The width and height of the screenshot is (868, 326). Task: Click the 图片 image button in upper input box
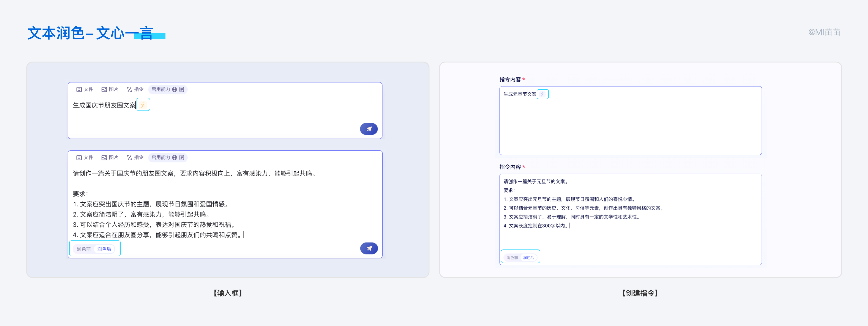[110, 89]
